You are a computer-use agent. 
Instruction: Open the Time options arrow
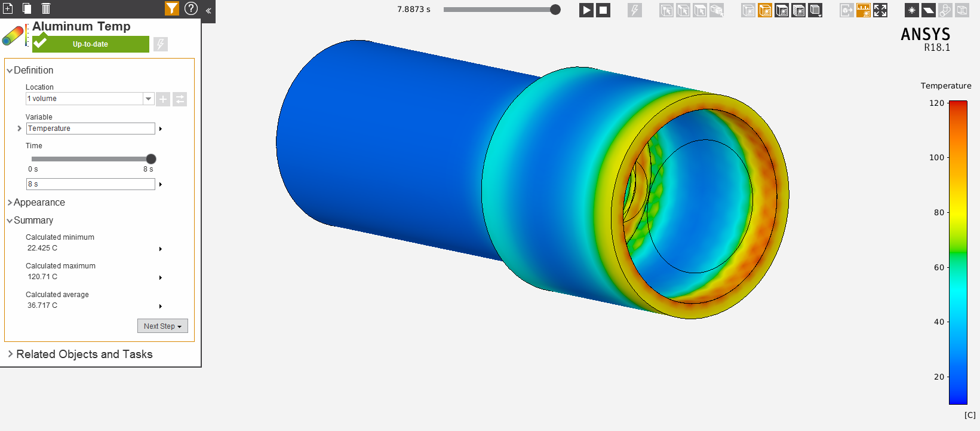(161, 184)
